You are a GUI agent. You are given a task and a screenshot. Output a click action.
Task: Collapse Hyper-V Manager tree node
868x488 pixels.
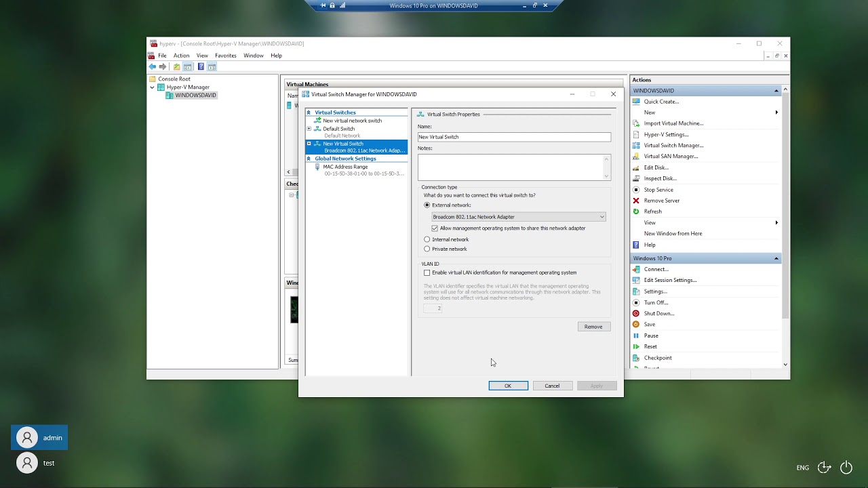point(153,87)
